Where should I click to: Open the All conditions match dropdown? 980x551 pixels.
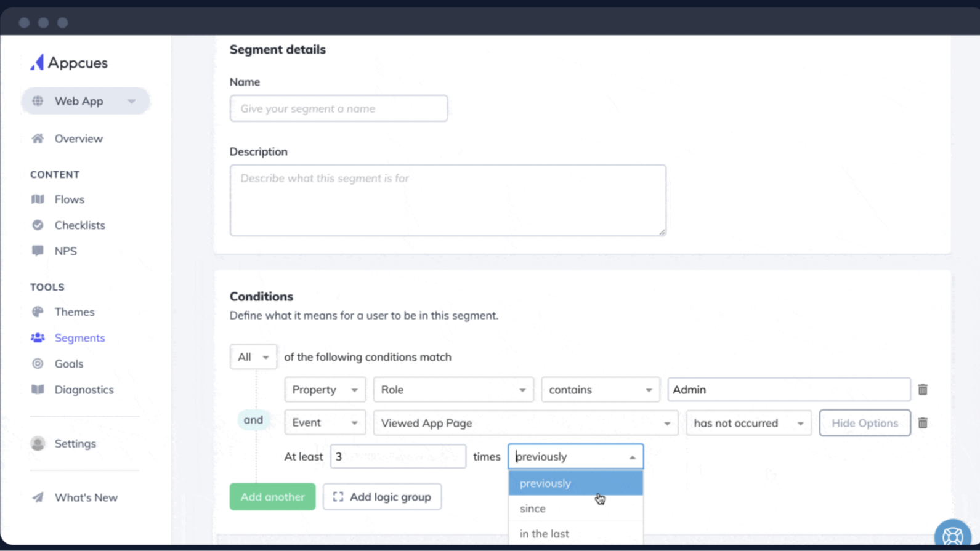tap(253, 357)
